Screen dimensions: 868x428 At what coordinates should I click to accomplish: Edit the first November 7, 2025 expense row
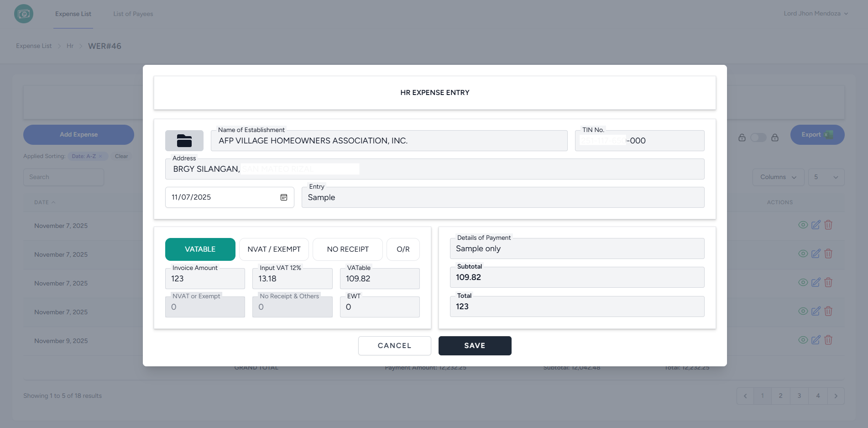tap(816, 225)
